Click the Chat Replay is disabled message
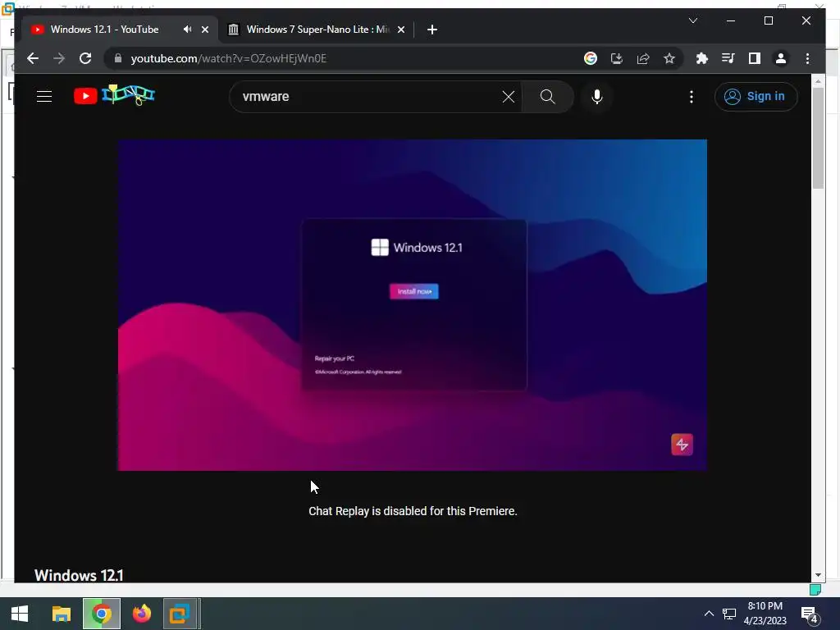The height and width of the screenshot is (630, 840). pyautogui.click(x=413, y=511)
